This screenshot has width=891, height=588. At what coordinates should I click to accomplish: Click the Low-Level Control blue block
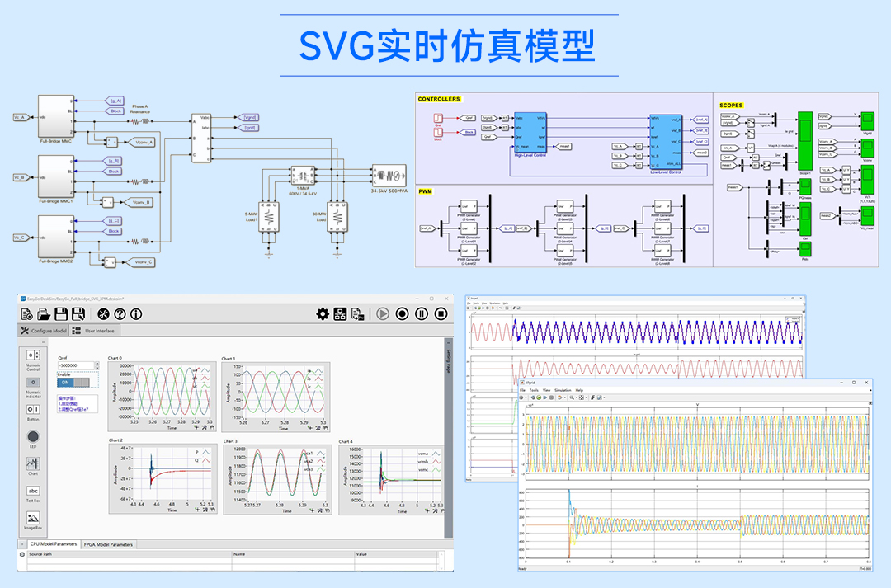click(x=666, y=142)
